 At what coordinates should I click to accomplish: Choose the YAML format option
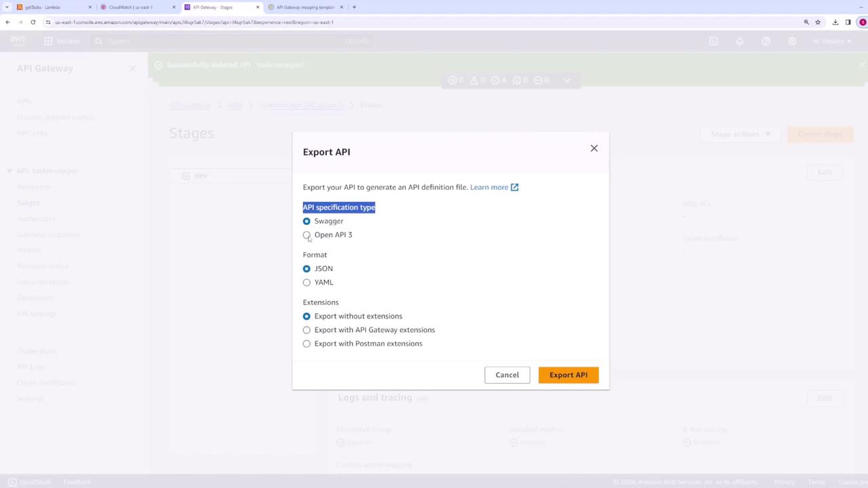pyautogui.click(x=307, y=283)
